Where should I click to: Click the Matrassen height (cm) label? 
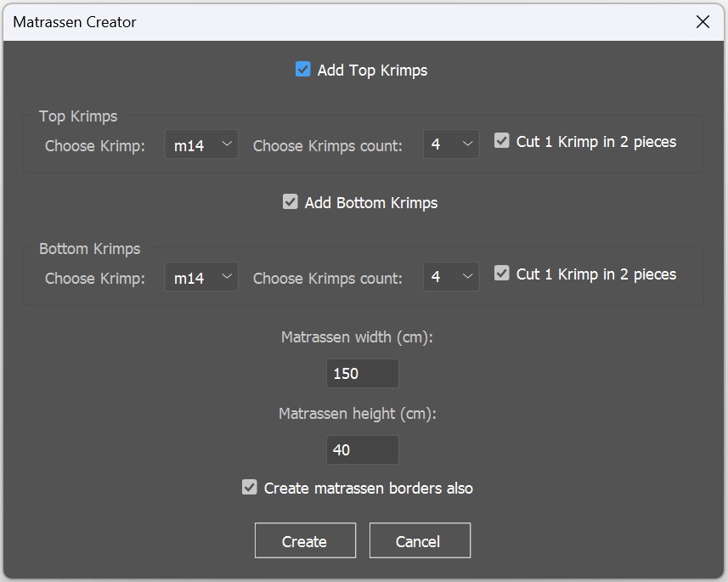(x=358, y=414)
